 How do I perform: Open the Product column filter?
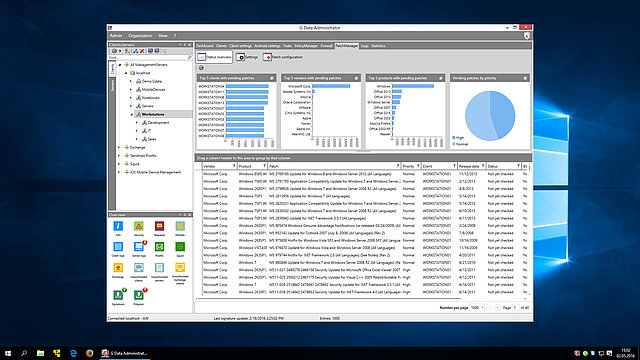coord(264,166)
